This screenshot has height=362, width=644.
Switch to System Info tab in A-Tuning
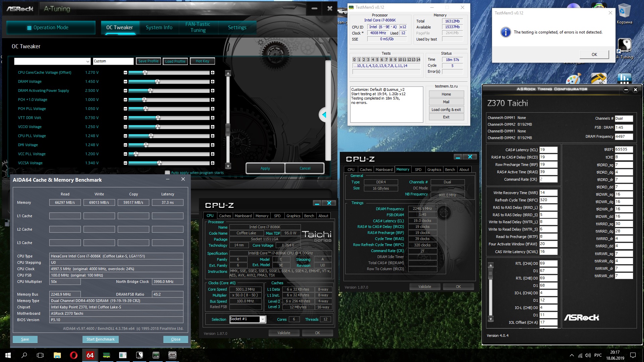[x=159, y=27]
